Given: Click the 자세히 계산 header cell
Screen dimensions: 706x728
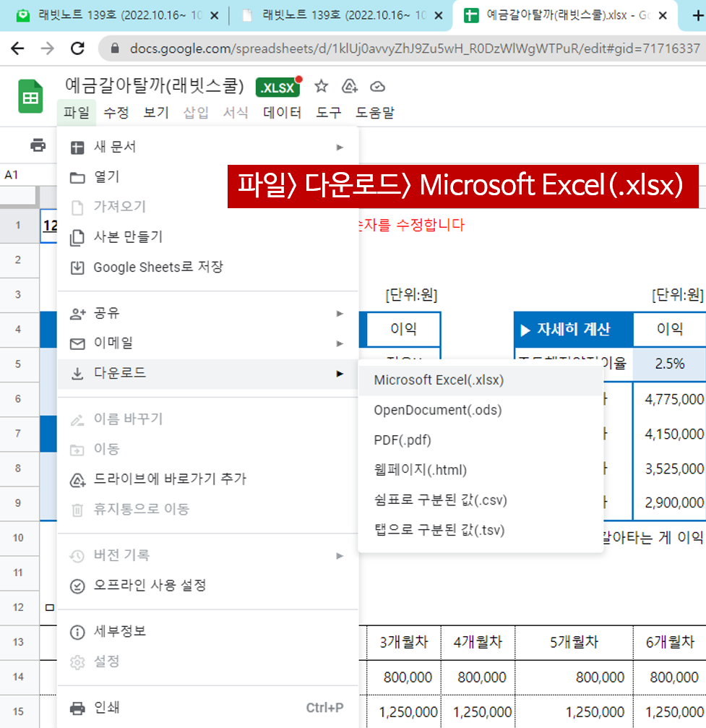Looking at the screenshot, I should [574, 330].
